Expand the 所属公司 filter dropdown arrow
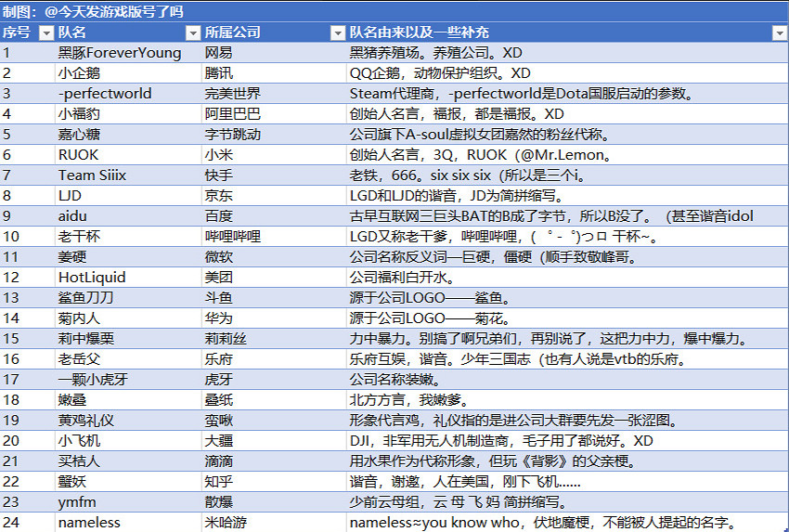 tap(339, 32)
